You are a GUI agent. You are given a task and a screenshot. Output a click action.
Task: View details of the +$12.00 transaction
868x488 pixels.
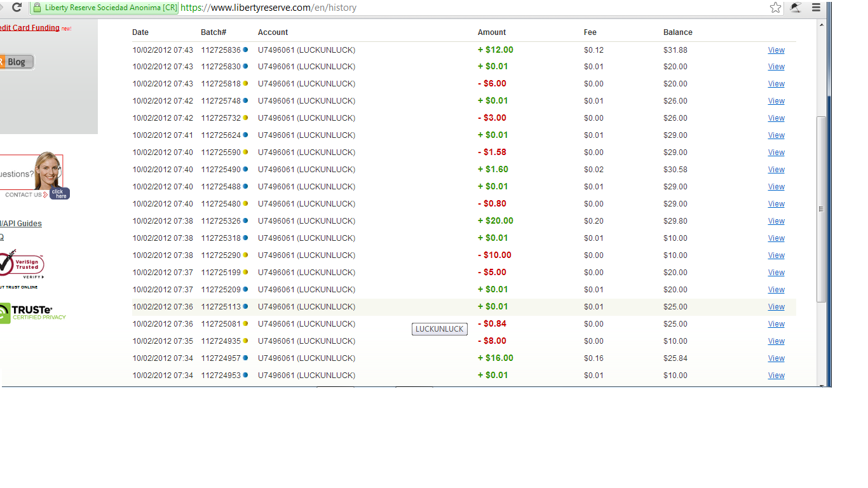point(776,50)
